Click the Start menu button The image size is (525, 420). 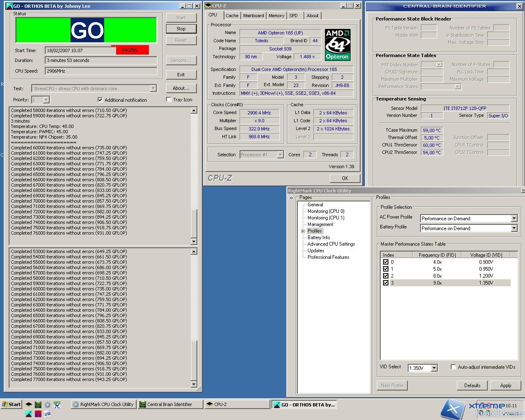tap(11, 404)
